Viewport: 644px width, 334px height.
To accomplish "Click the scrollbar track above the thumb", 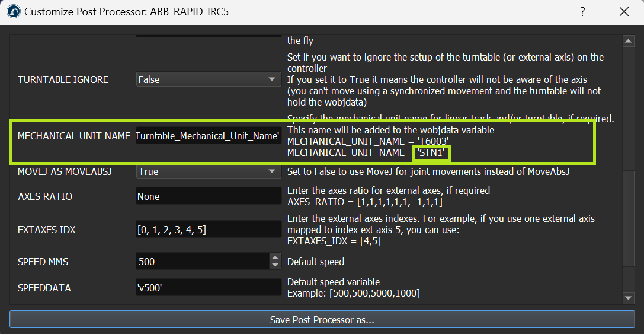I will click(629, 107).
